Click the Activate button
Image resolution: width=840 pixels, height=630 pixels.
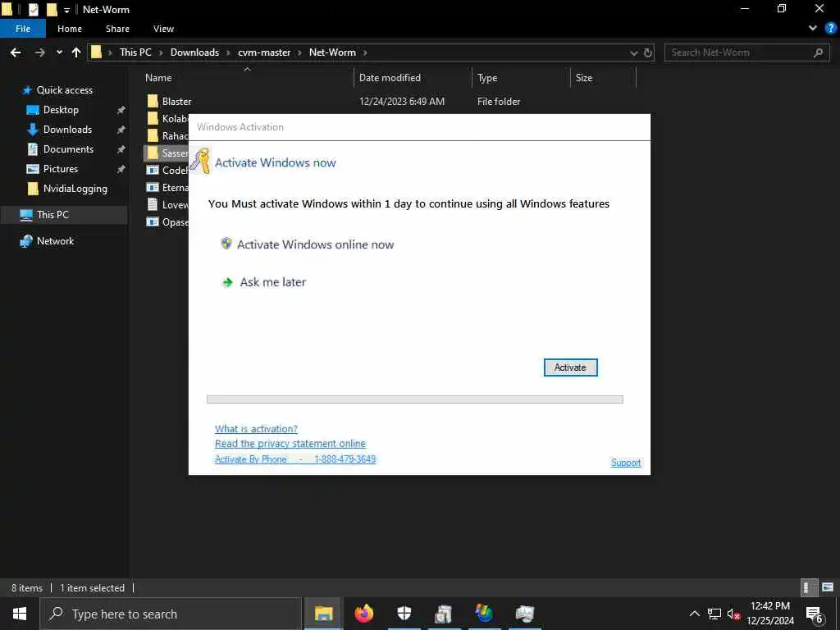click(571, 367)
